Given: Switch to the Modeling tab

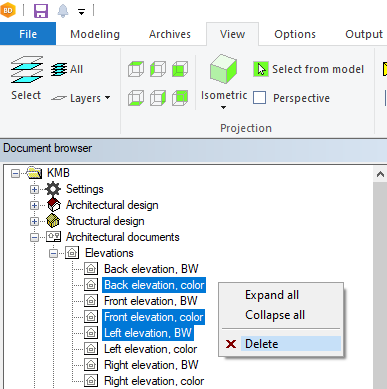Looking at the screenshot, I should tap(95, 34).
